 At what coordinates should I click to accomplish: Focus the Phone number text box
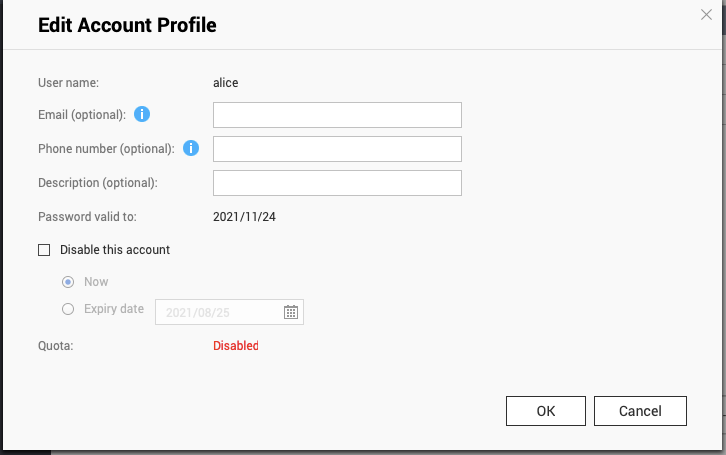[x=337, y=149]
